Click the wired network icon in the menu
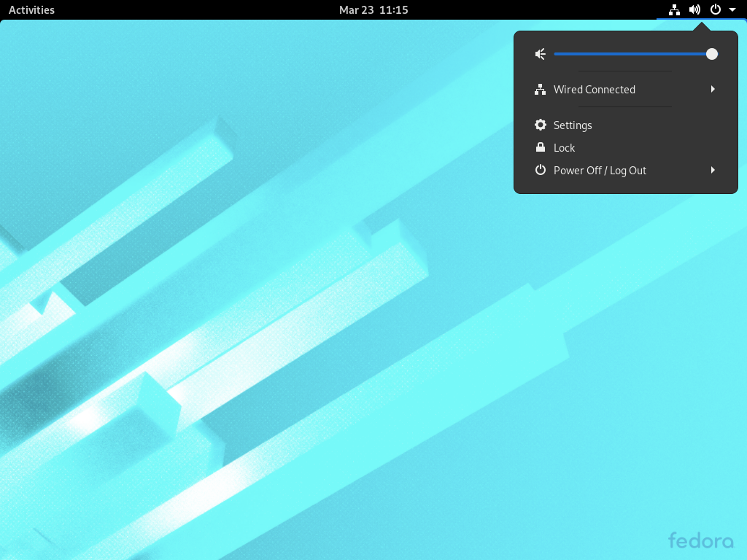 [x=541, y=90]
